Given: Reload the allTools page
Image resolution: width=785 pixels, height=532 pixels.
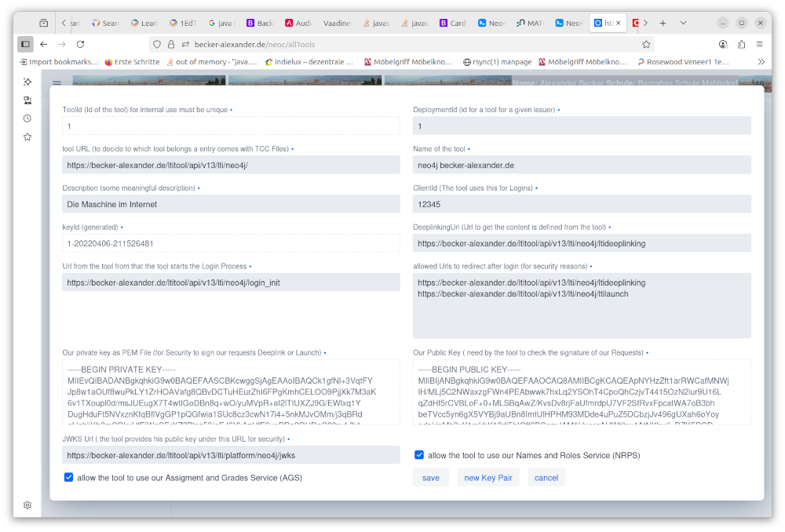Looking at the screenshot, I should tap(78, 44).
